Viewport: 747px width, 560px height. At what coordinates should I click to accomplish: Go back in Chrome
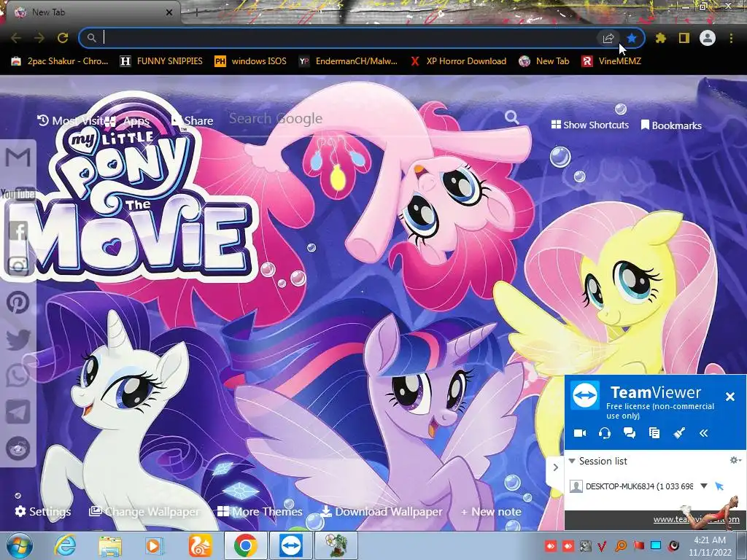pyautogui.click(x=16, y=38)
